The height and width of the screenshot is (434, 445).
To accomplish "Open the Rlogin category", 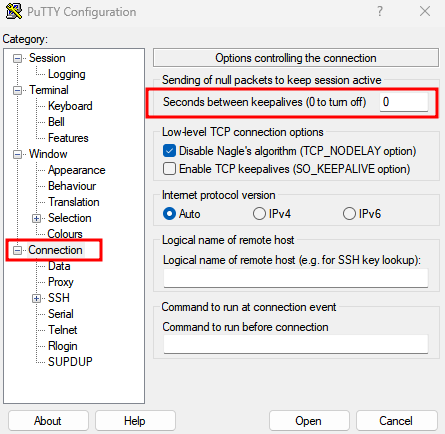I will tap(63, 346).
